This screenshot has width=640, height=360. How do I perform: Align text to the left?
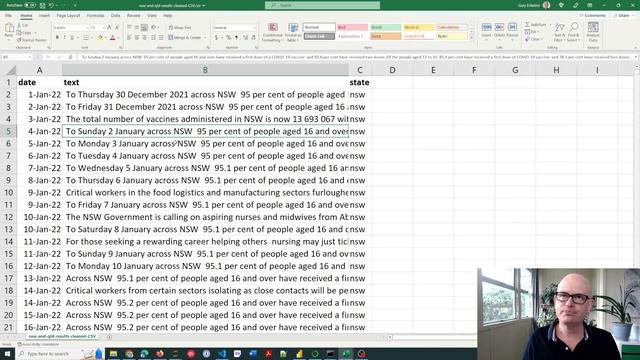pyautogui.click(x=129, y=38)
